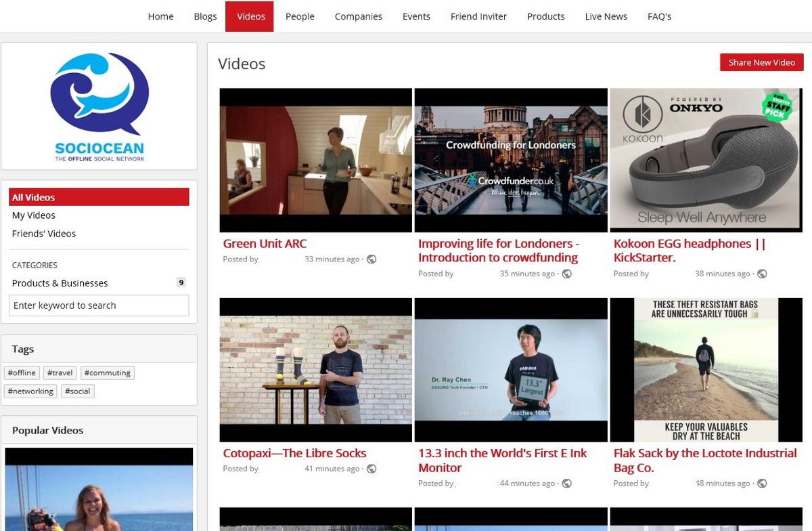Image resolution: width=812 pixels, height=531 pixels.
Task: Open Crowdfunding for Londoners thumbnail
Action: click(511, 160)
